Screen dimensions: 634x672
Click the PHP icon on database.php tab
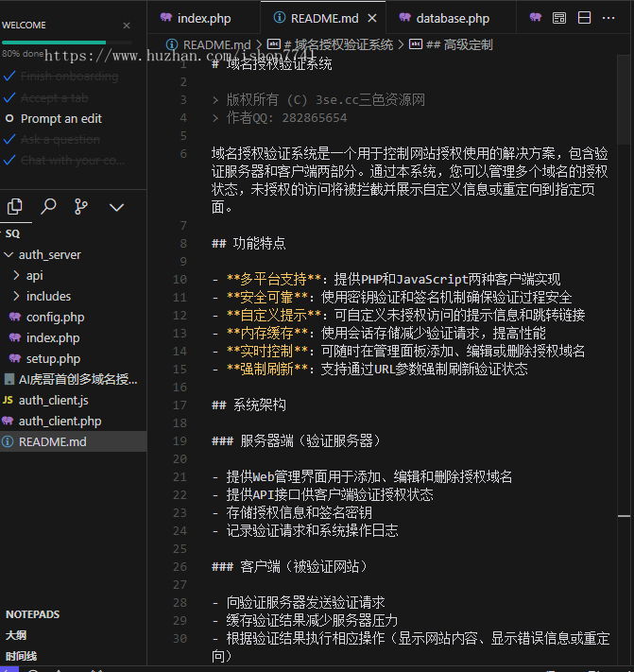pyautogui.click(x=404, y=17)
